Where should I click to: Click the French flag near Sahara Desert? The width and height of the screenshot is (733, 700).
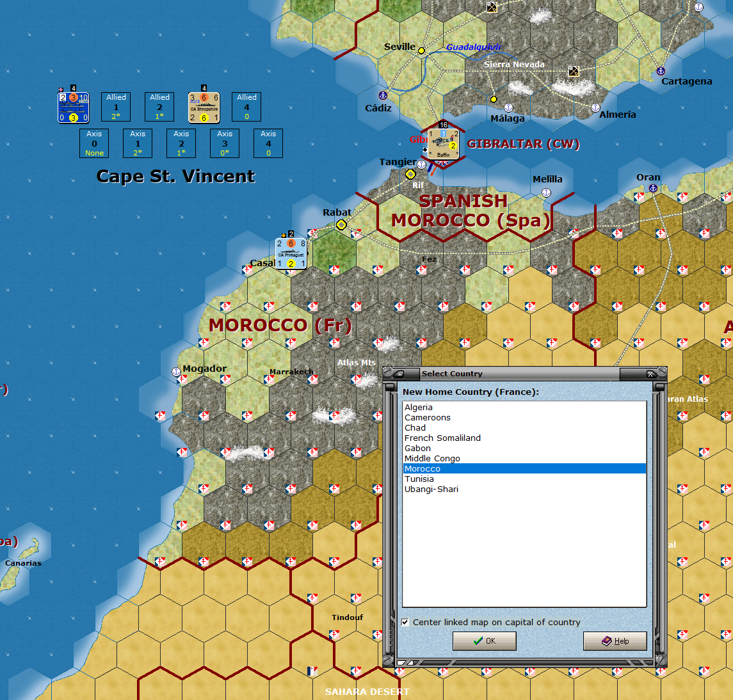[312, 671]
